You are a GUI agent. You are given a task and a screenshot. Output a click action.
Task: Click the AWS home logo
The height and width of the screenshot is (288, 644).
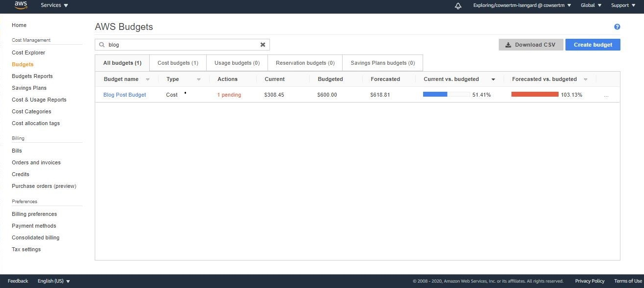(x=20, y=5)
